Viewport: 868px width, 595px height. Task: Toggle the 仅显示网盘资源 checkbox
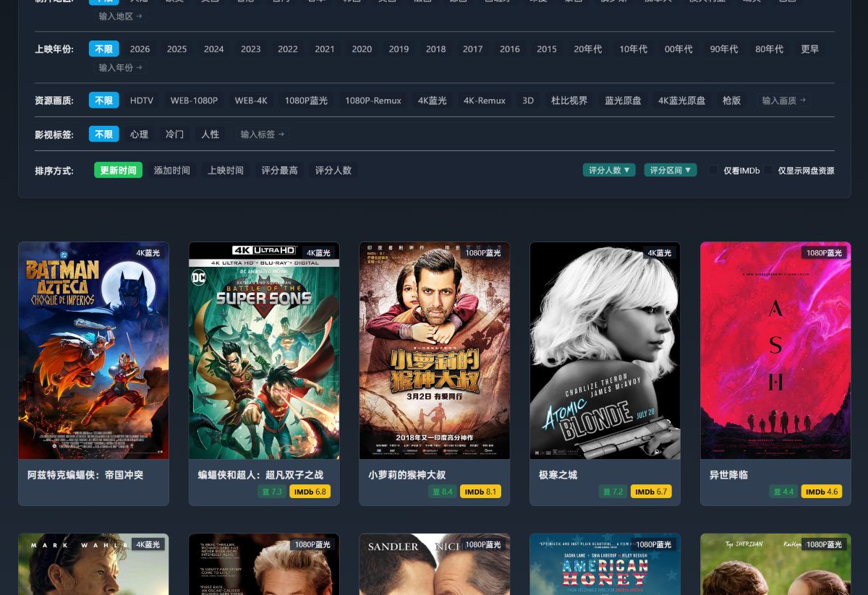(768, 171)
